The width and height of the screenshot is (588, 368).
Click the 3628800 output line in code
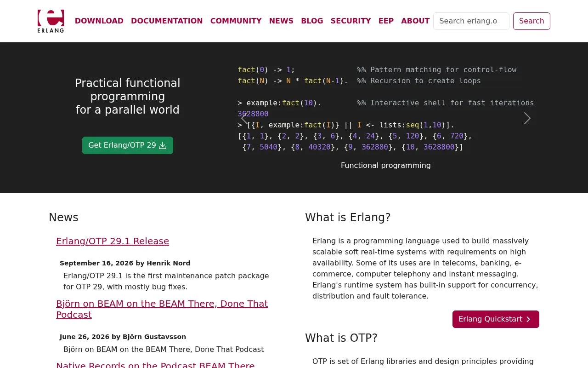(x=253, y=114)
